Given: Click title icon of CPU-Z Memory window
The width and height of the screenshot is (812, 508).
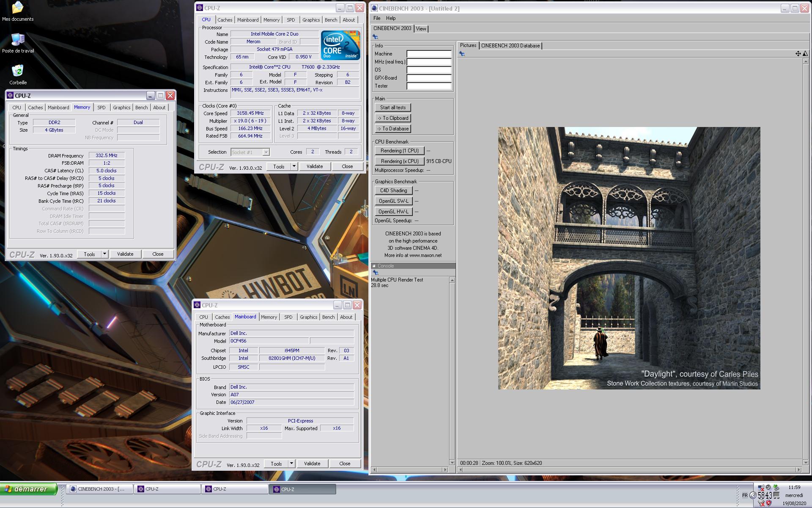Looking at the screenshot, I should 11,95.
